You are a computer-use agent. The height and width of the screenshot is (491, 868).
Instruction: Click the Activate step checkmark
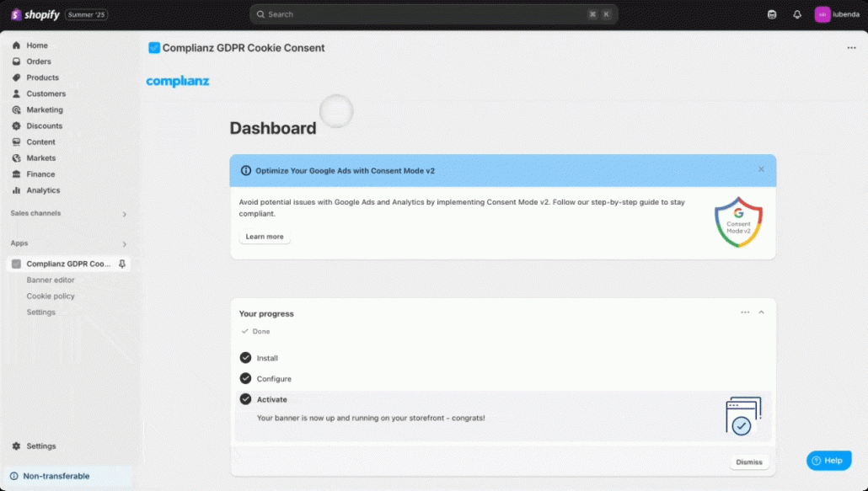click(x=245, y=399)
